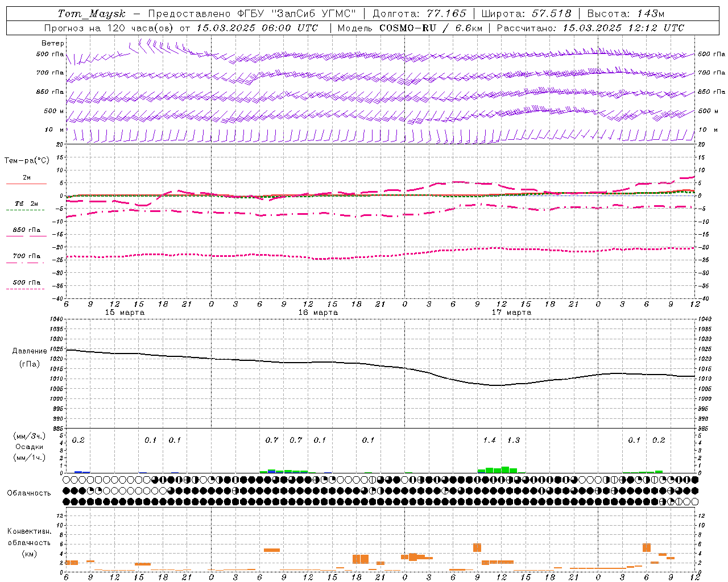728x582 pixels.
Task: Click the 'Долгота: 77.165' header field
Action: coord(419,14)
